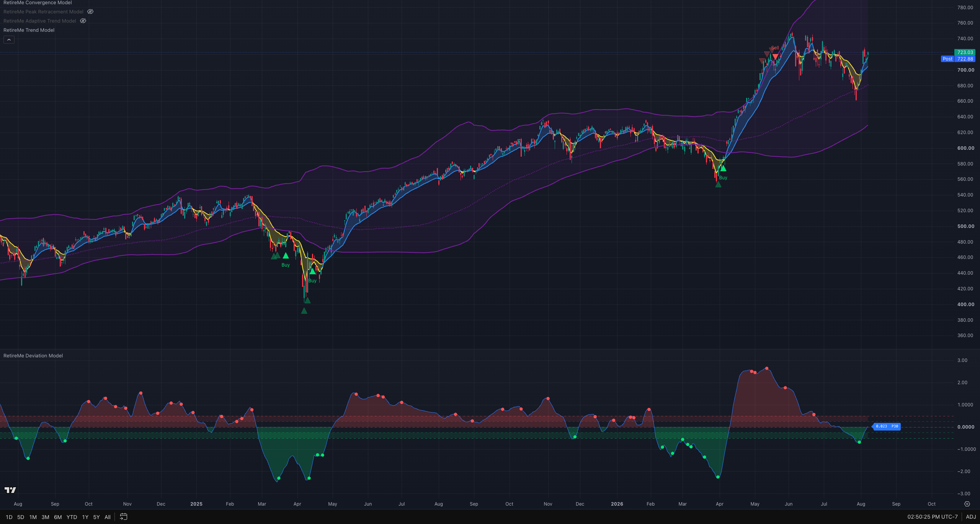
Task: Select the RetireMe Adaptive Trend Model legend
Action: pos(40,21)
